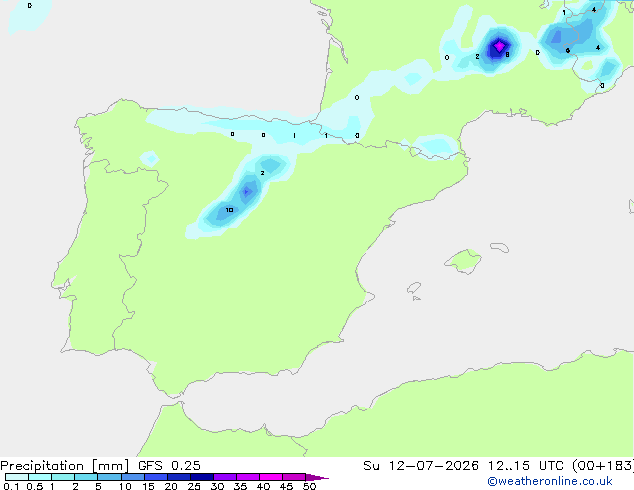Click the 'Su 12-07-2026' date text

[x=421, y=466]
